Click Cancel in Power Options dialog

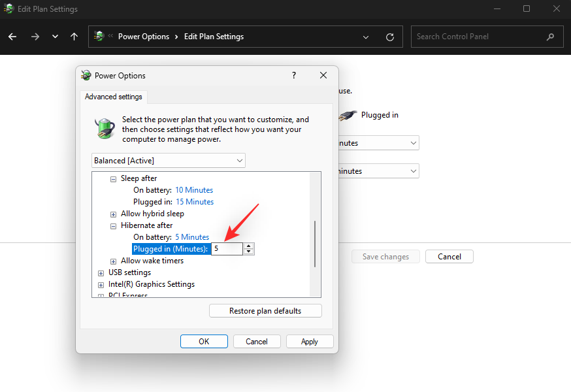tap(257, 341)
